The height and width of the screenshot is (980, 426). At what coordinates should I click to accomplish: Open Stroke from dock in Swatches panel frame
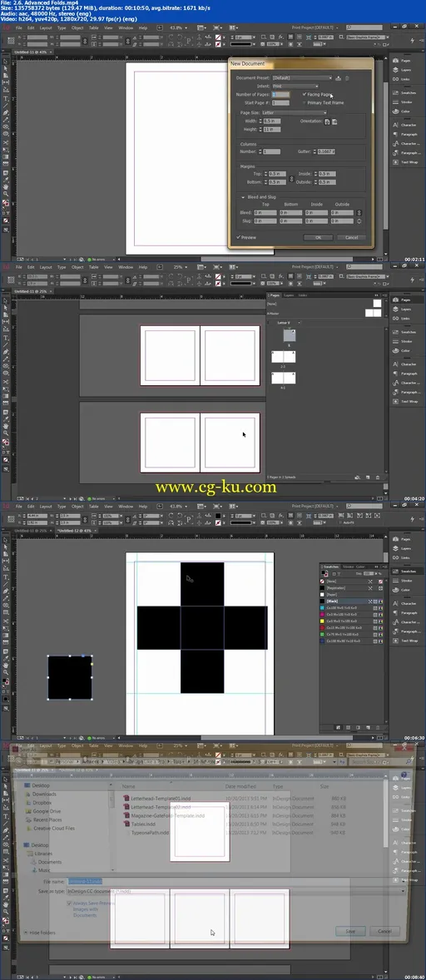[x=402, y=581]
